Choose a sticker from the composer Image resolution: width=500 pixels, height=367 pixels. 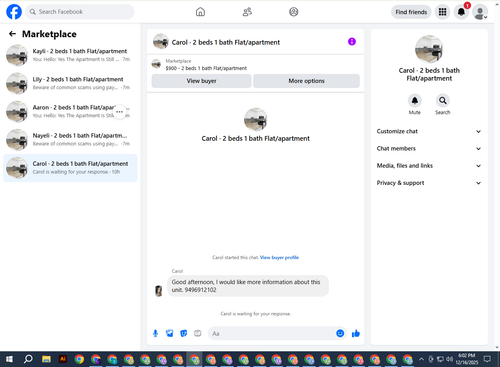(184, 333)
